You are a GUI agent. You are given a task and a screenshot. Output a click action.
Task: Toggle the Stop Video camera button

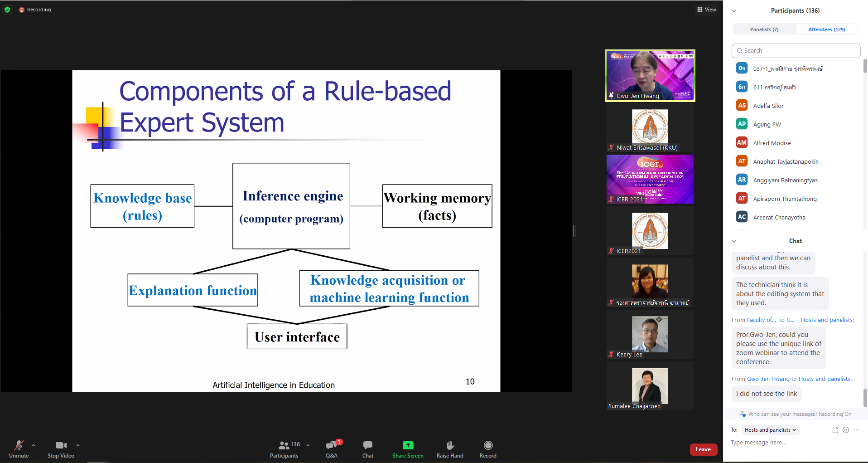[x=61, y=445]
